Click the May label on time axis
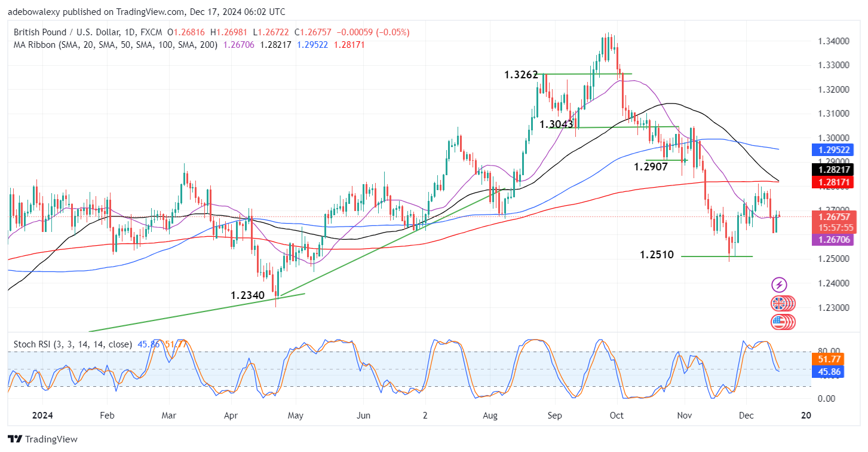This screenshot has height=452, width=868. tap(296, 416)
